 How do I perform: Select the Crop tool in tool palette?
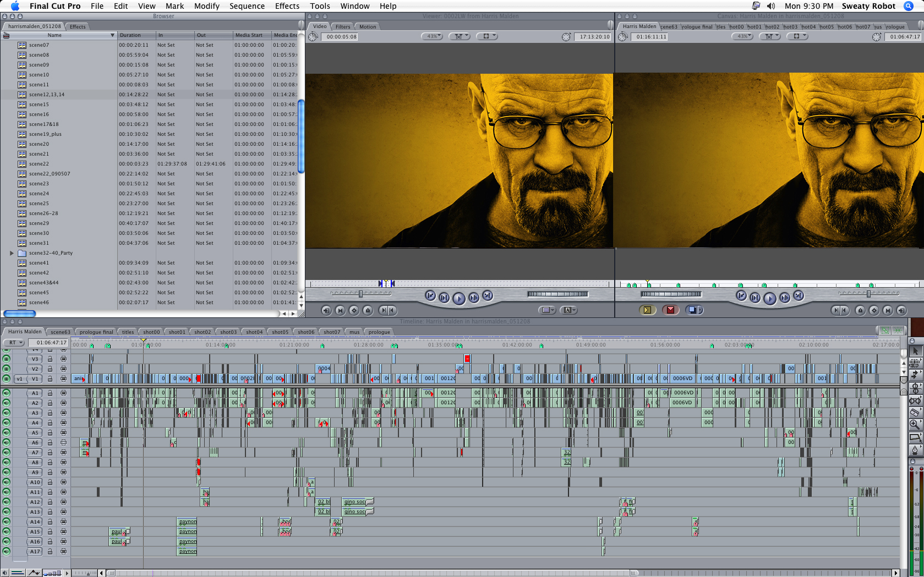pos(915,437)
